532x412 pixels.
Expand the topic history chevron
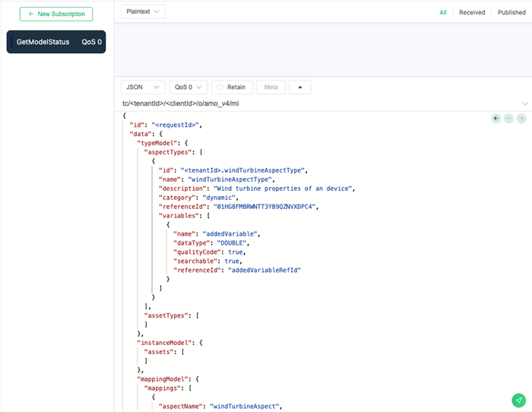tap(525, 103)
